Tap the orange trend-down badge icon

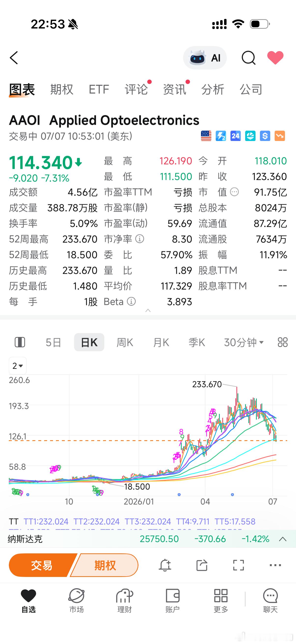(280, 136)
